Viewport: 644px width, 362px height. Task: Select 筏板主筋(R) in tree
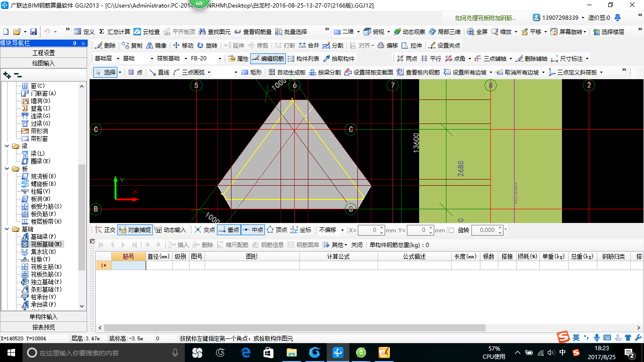pos(46,267)
